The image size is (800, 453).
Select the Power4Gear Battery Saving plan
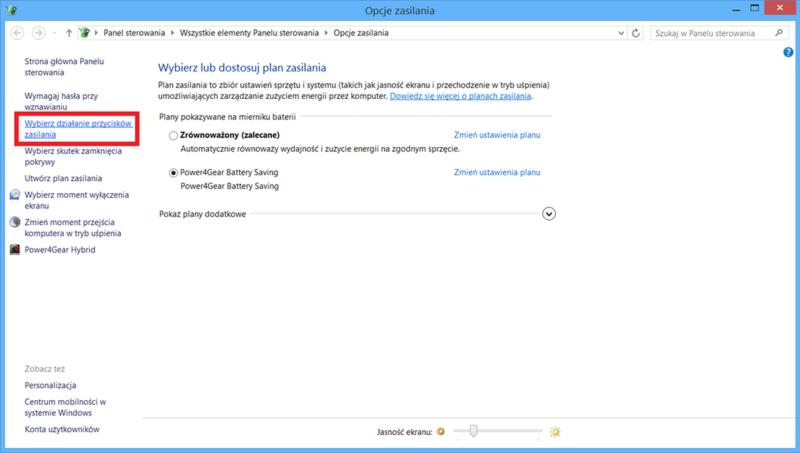(173, 173)
